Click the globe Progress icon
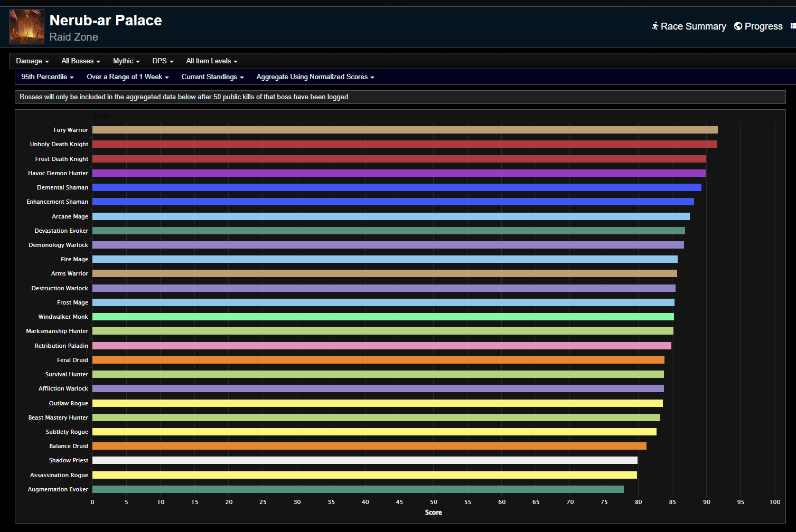Image resolution: width=796 pixels, height=532 pixels. pos(738,26)
